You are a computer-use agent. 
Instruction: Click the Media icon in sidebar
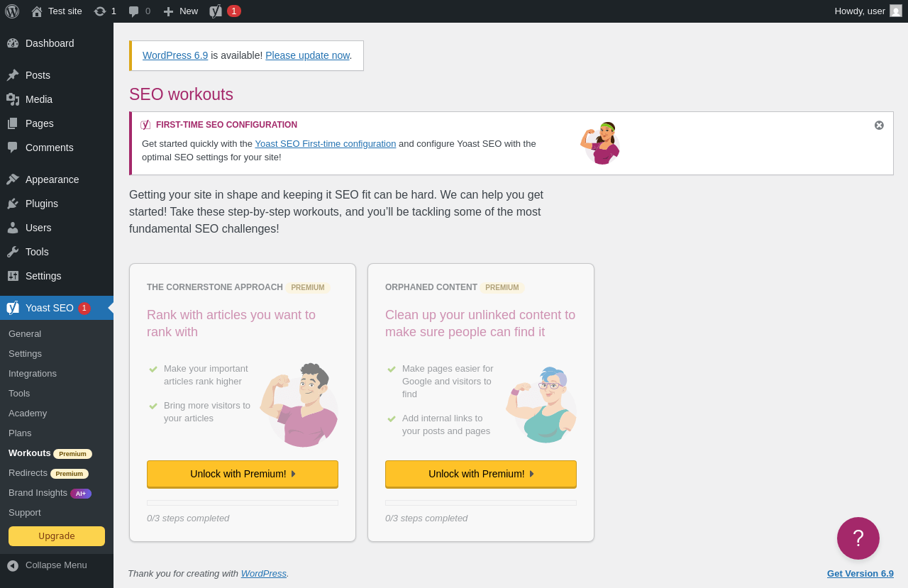13,99
